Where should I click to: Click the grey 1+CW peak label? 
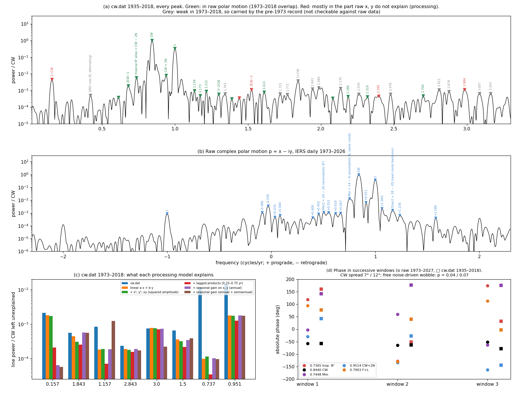pyautogui.click(x=298, y=73)
